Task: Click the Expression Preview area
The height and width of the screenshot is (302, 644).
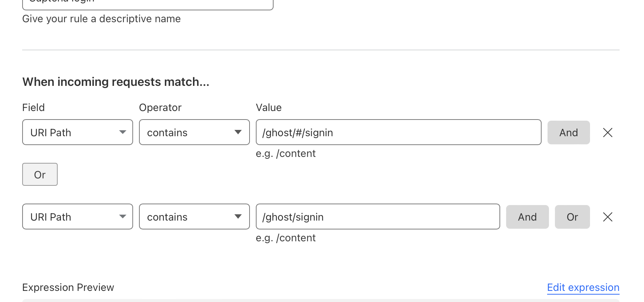Action: tap(68, 287)
